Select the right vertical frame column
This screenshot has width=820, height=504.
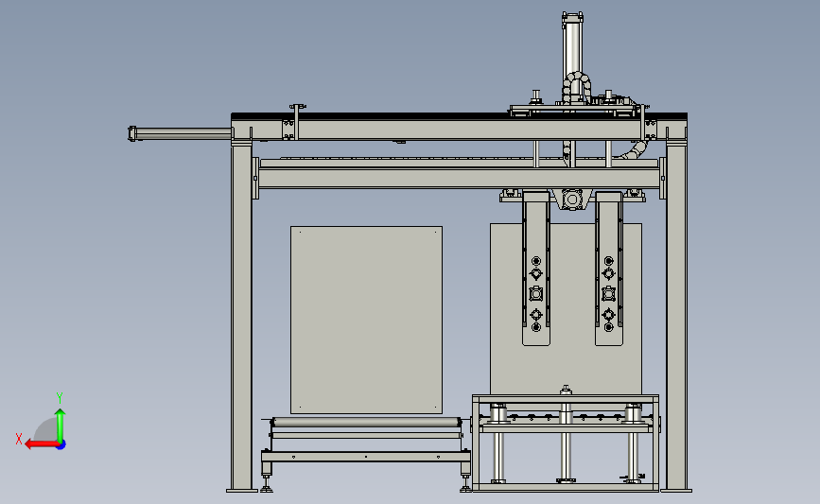pyautogui.click(x=676, y=317)
